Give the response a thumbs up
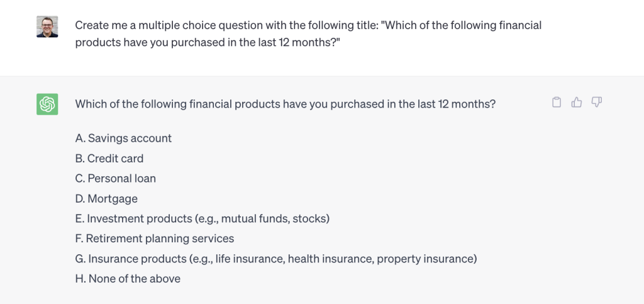Image resolution: width=644 pixels, height=304 pixels. point(577,103)
